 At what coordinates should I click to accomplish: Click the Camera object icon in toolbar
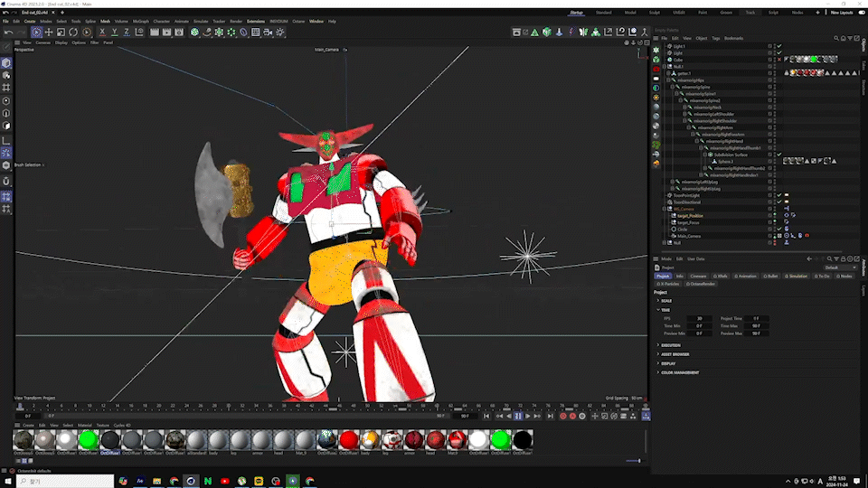tap(268, 33)
